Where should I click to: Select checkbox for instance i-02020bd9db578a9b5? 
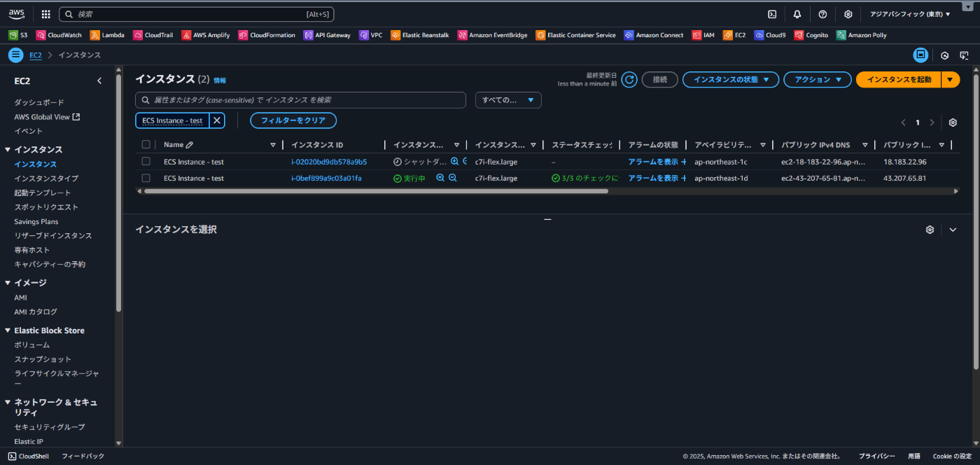[146, 162]
